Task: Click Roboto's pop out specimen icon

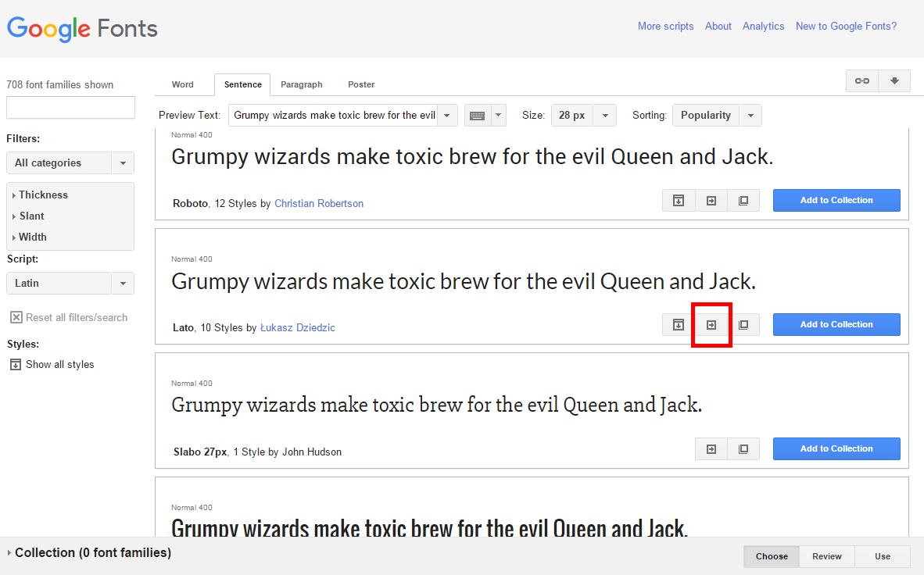Action: click(743, 200)
